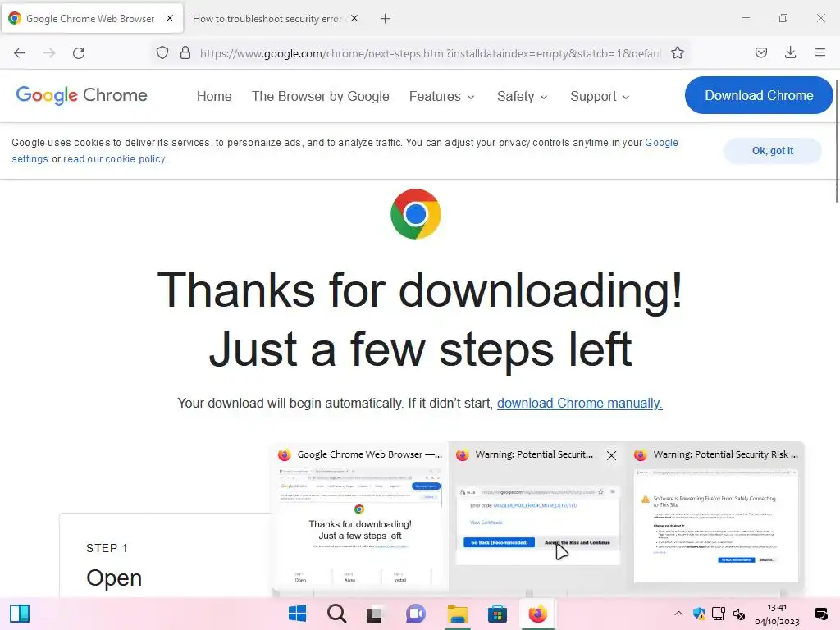Open the Google settings link

tap(661, 143)
